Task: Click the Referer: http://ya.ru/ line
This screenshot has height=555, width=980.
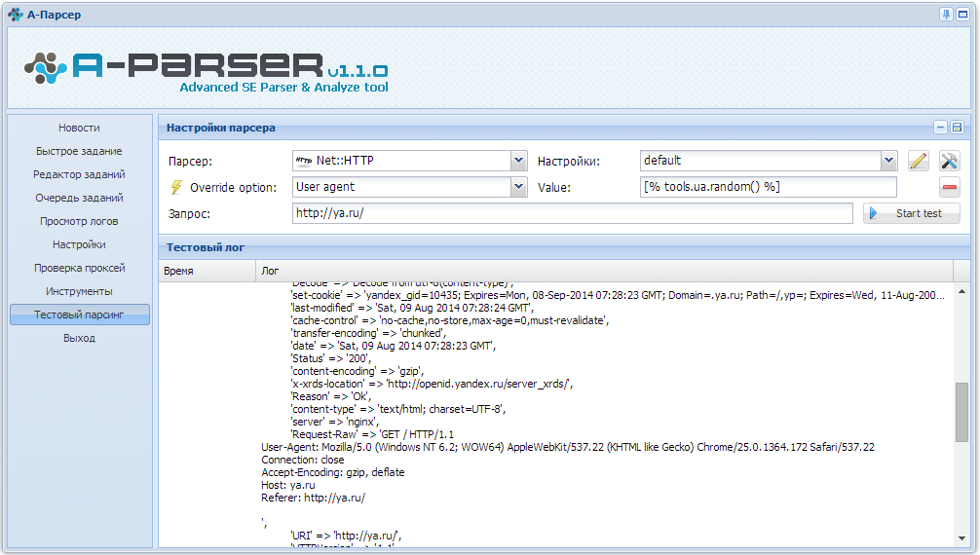Action: (x=313, y=499)
